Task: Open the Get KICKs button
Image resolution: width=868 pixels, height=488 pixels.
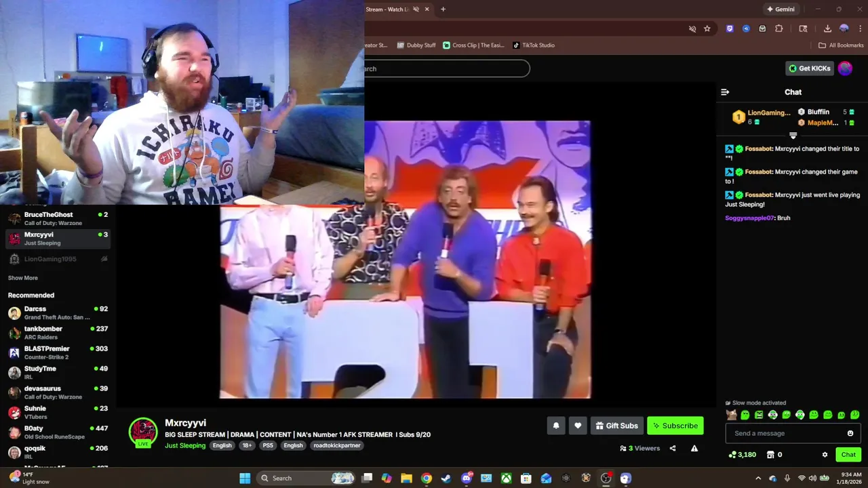Action: (x=810, y=68)
